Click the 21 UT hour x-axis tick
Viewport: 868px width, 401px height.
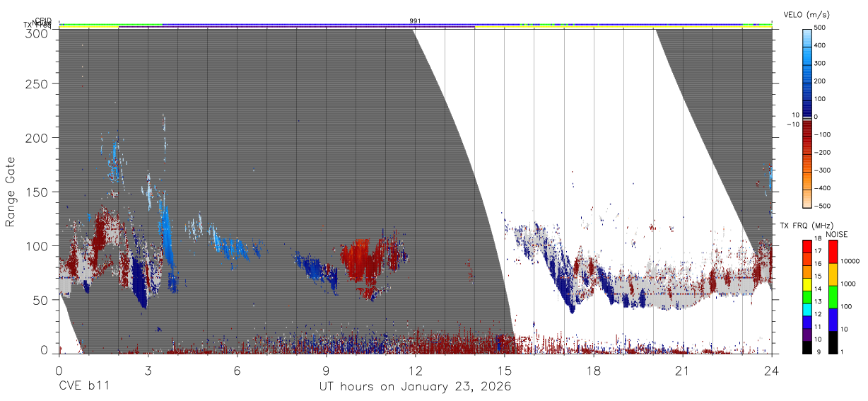click(682, 370)
